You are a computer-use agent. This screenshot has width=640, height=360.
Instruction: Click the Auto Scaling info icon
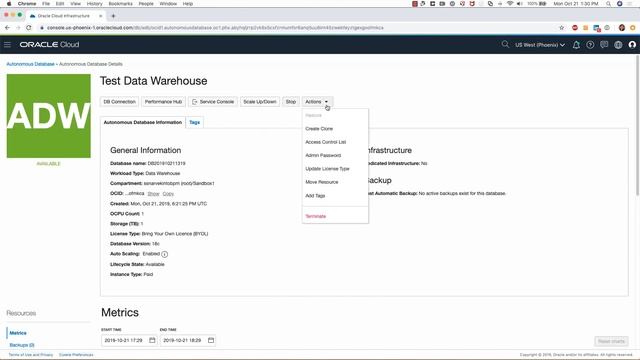tap(164, 254)
